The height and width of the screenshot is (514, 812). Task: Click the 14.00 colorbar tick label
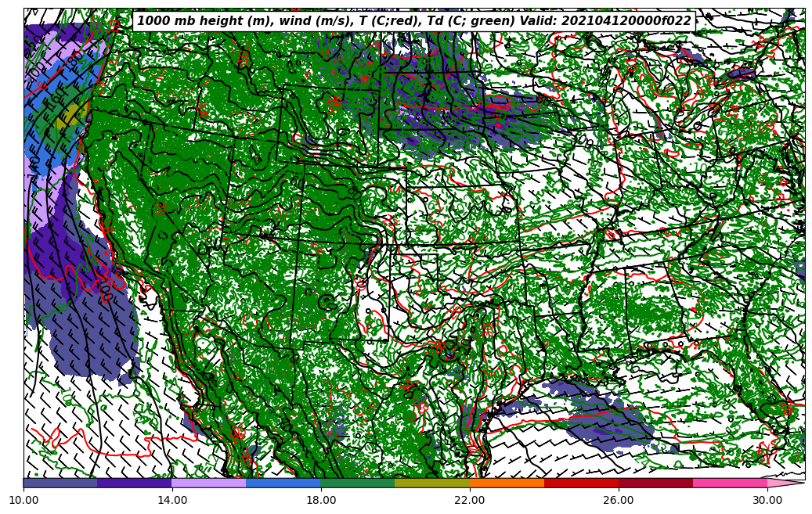click(172, 501)
